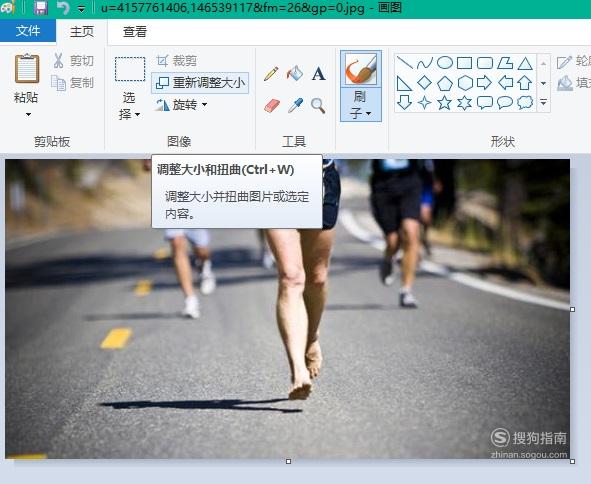This screenshot has width=591, height=484.
Task: Select the Oval callout shape
Action: click(505, 103)
